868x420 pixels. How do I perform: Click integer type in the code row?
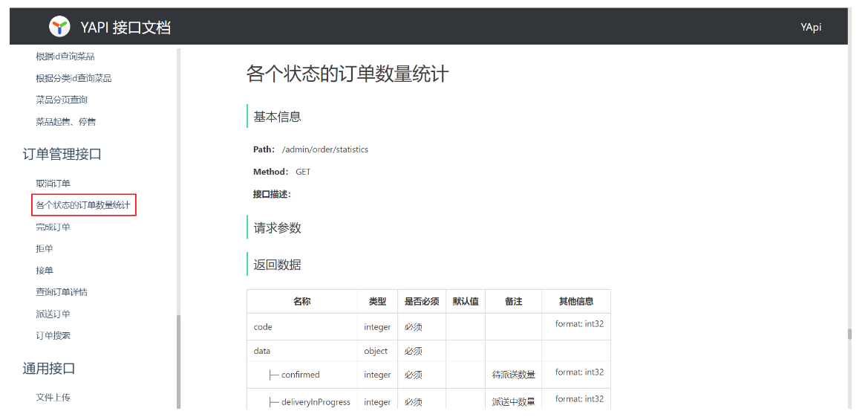[377, 327]
